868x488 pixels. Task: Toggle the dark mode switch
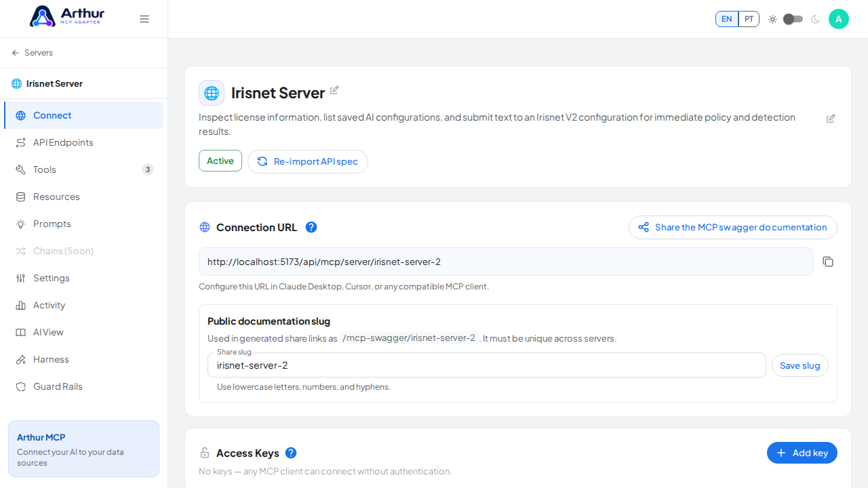[x=793, y=19]
